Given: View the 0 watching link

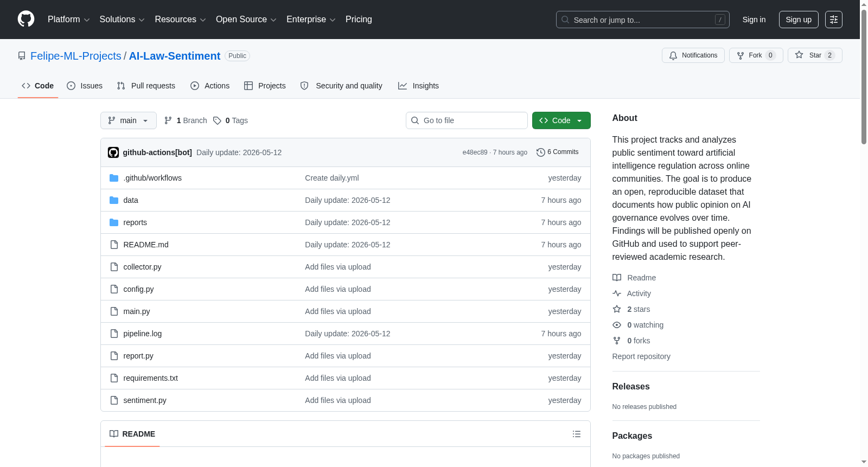Looking at the screenshot, I should coord(638,325).
